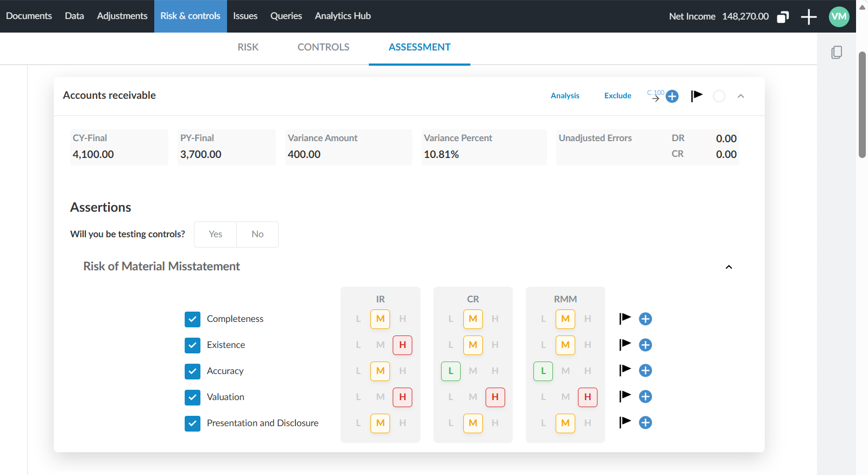This screenshot has height=475, width=868.
Task: Uncheck the Valuation checkbox
Action: 192,397
